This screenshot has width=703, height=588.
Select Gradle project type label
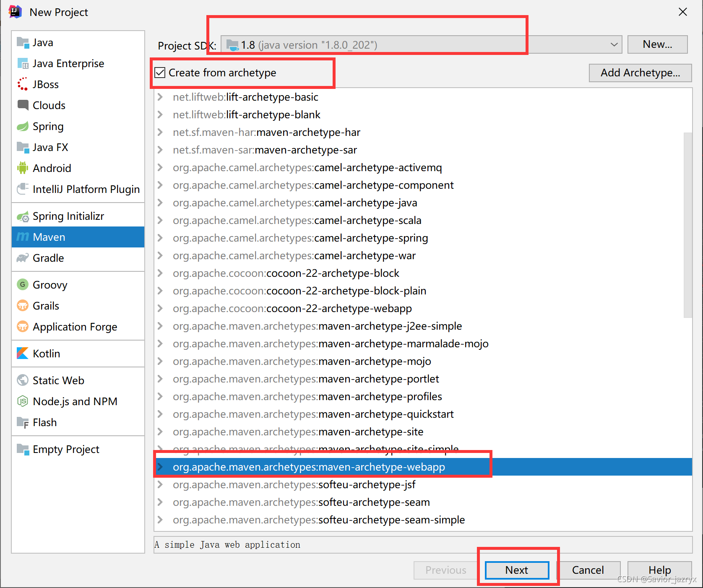tap(48, 258)
